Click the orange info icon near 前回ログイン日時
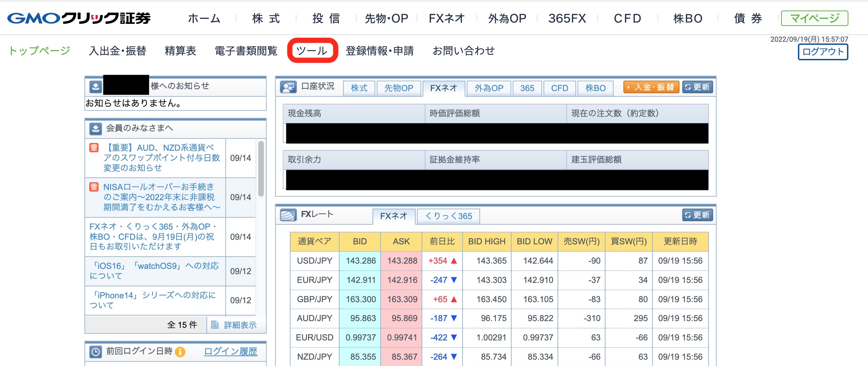 [180, 352]
